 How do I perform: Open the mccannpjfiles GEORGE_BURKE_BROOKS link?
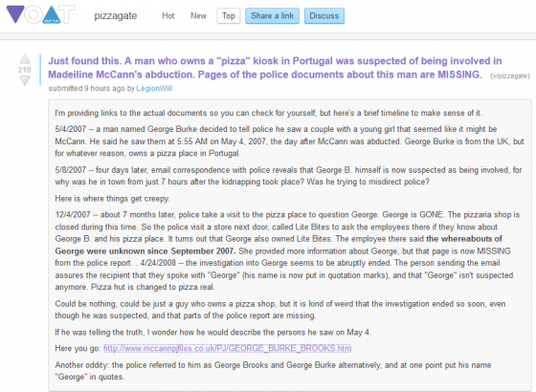(228, 348)
